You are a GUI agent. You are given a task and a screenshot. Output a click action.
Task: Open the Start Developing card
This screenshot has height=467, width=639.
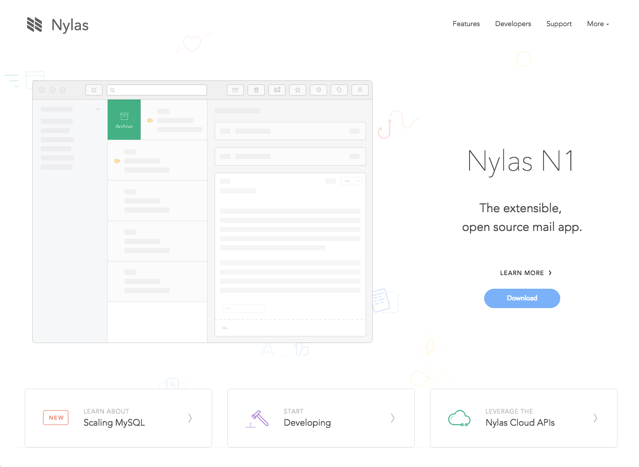321,418
